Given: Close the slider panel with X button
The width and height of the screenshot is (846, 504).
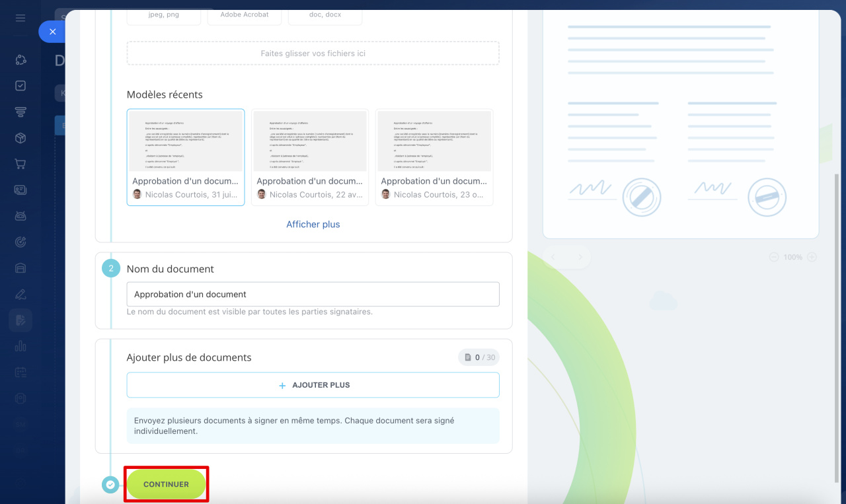Looking at the screenshot, I should coord(53,32).
